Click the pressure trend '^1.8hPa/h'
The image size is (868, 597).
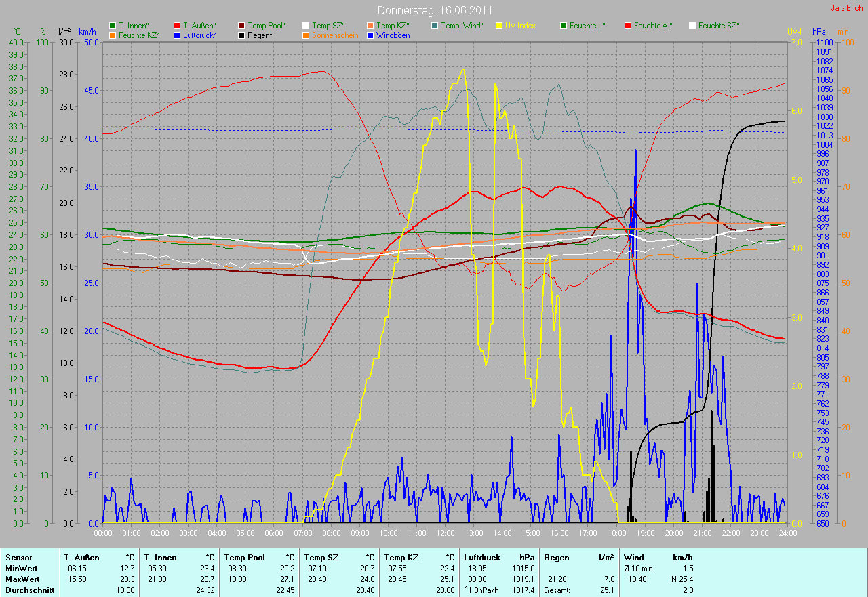(x=482, y=590)
